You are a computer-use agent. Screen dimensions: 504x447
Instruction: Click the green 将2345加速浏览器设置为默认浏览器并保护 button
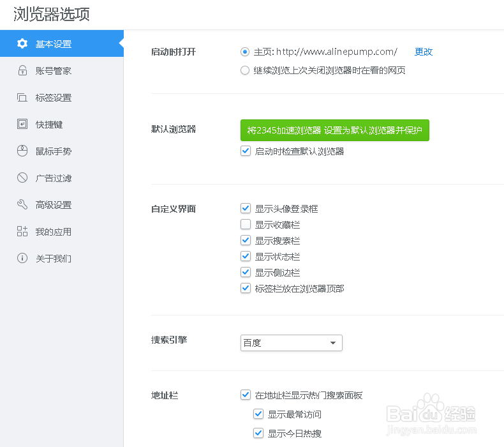[334, 130]
